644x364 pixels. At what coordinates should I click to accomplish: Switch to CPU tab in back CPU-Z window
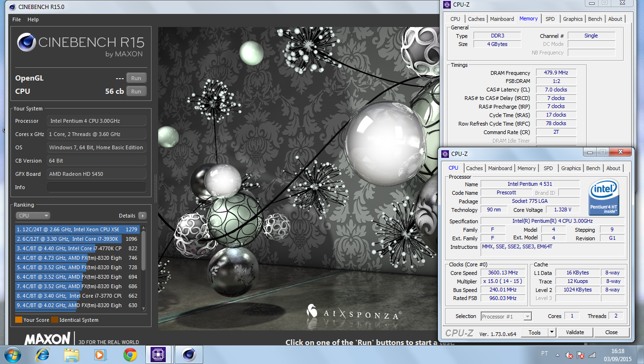click(455, 19)
